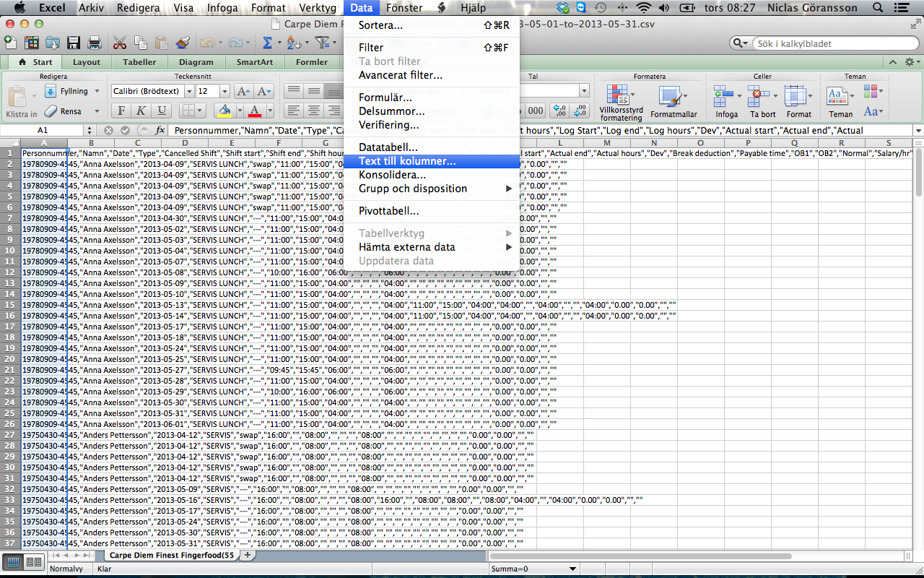Save the workbook with the floppy icon
924x578 pixels.
click(74, 43)
